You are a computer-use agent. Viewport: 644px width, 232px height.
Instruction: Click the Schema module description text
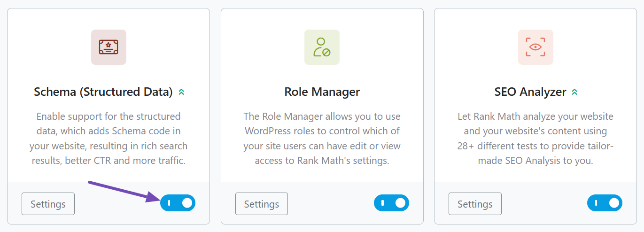point(109,139)
